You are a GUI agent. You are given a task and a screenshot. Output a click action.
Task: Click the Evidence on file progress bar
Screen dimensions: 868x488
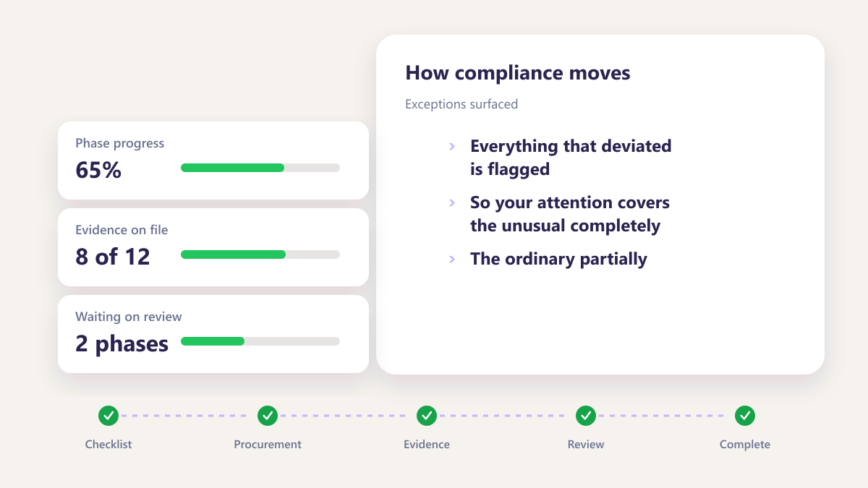[260, 254]
